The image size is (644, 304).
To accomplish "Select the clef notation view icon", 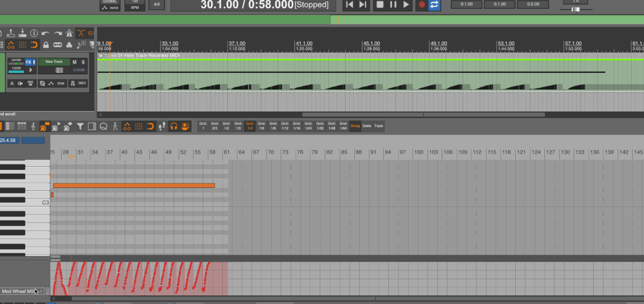I will coord(33,126).
